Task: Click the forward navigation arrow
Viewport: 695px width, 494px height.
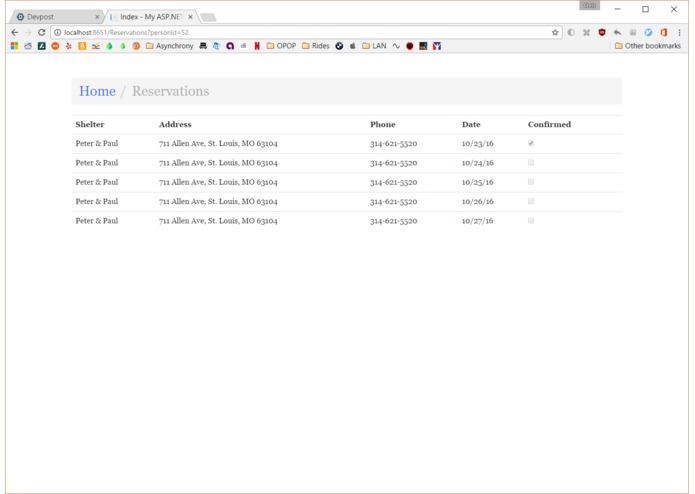Action: coord(28,32)
